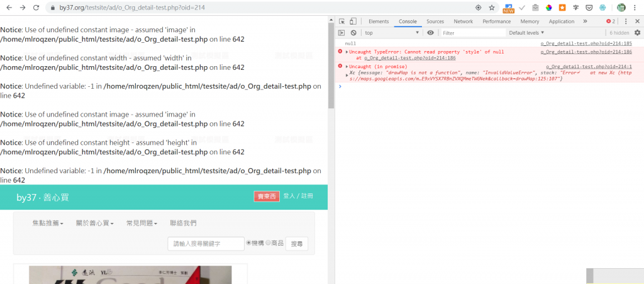Reload the current page
Screen dimensions: 644x284
pos(36,8)
